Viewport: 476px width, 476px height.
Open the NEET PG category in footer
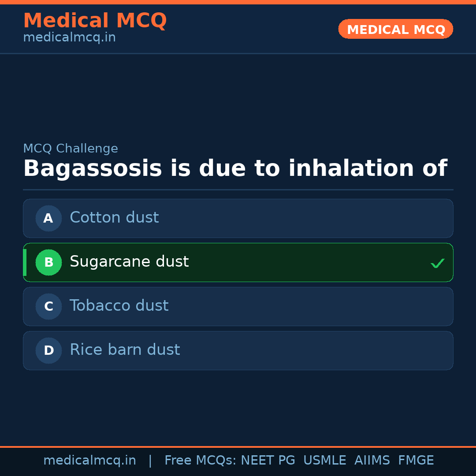coord(268,460)
